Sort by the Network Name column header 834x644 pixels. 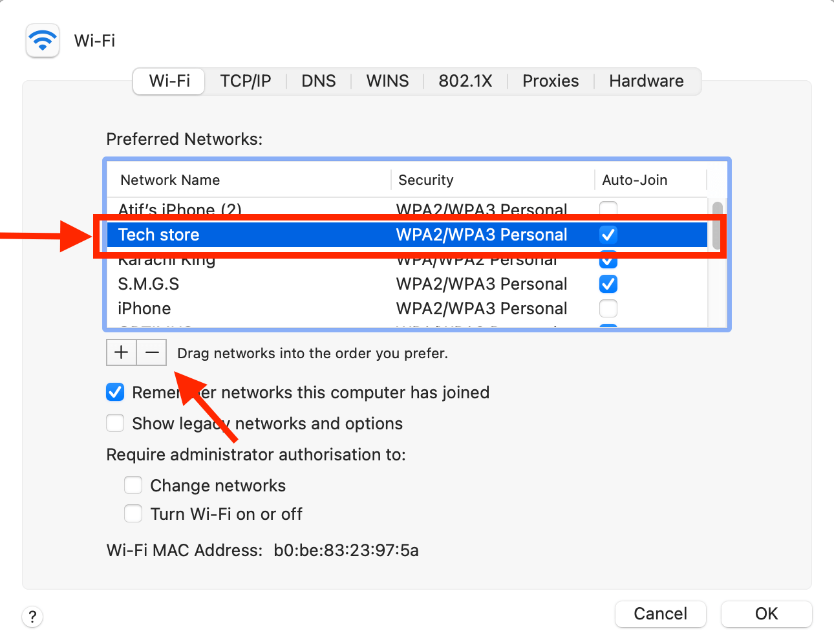click(171, 180)
